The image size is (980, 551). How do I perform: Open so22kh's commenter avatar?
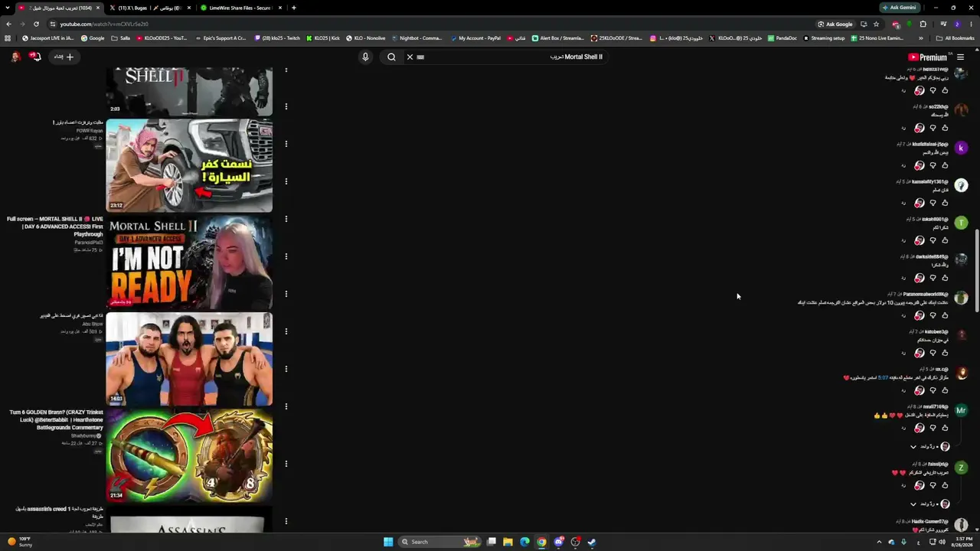pyautogui.click(x=961, y=110)
